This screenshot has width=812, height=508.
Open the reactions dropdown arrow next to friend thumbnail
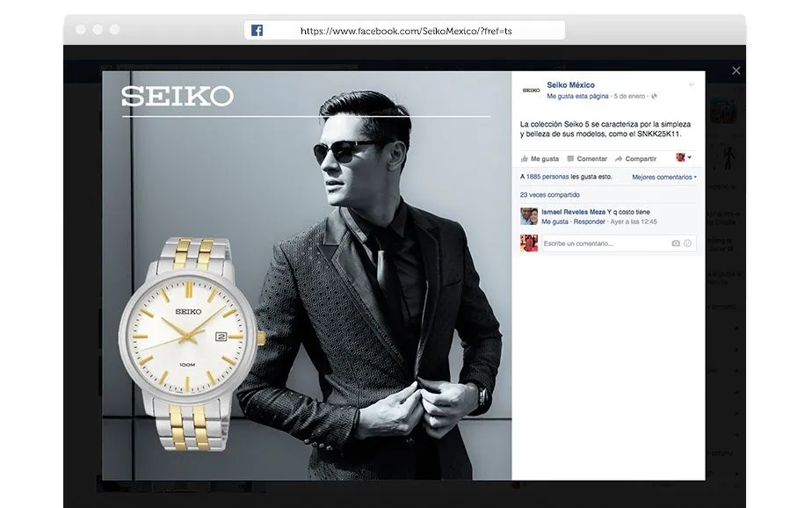691,158
